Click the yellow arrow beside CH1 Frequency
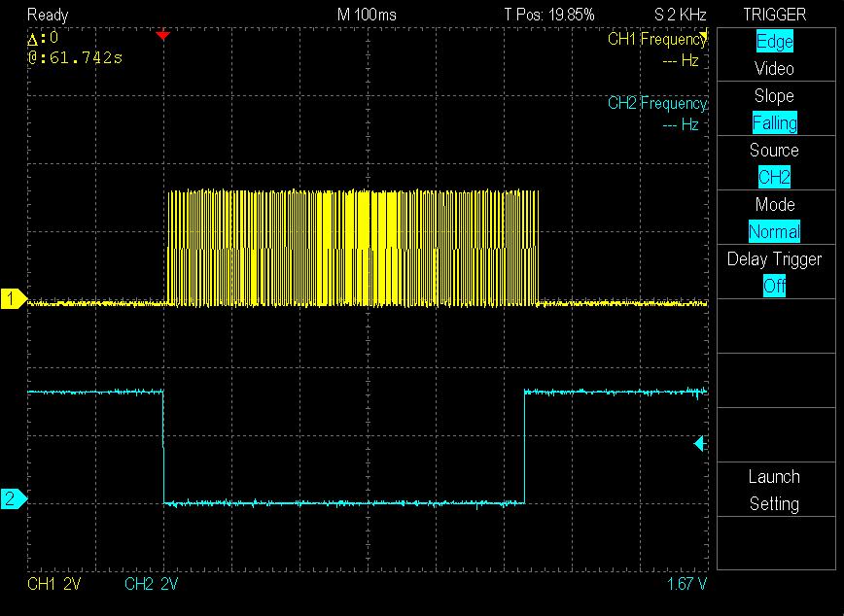Screen dimensions: 844x616 (704, 38)
